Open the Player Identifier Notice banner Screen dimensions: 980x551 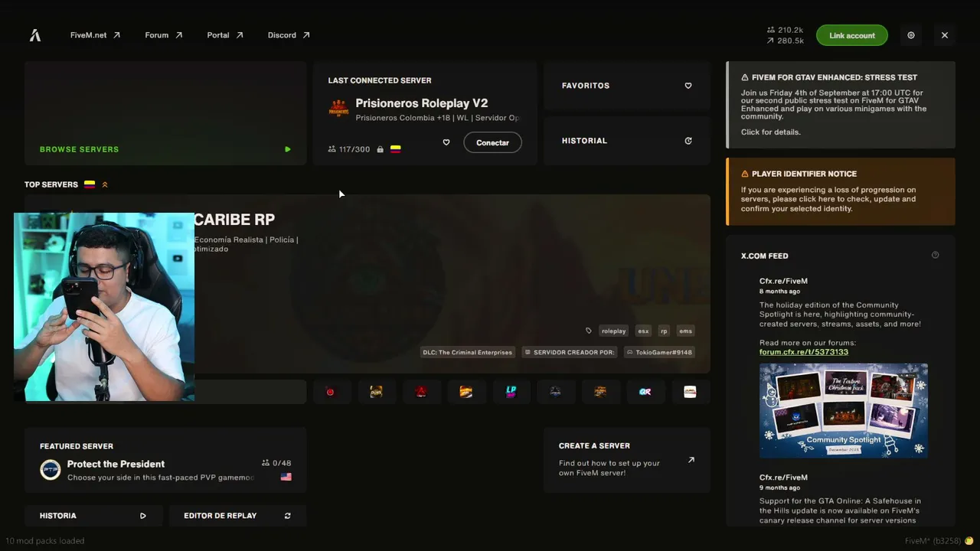point(841,191)
